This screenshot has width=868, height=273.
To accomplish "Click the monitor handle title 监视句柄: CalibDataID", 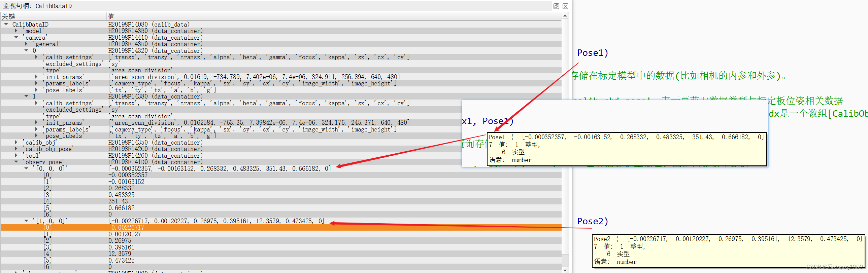I will click(37, 6).
